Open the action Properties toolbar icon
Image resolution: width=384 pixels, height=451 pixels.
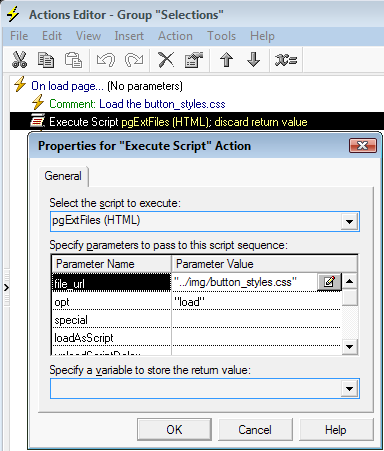(194, 60)
